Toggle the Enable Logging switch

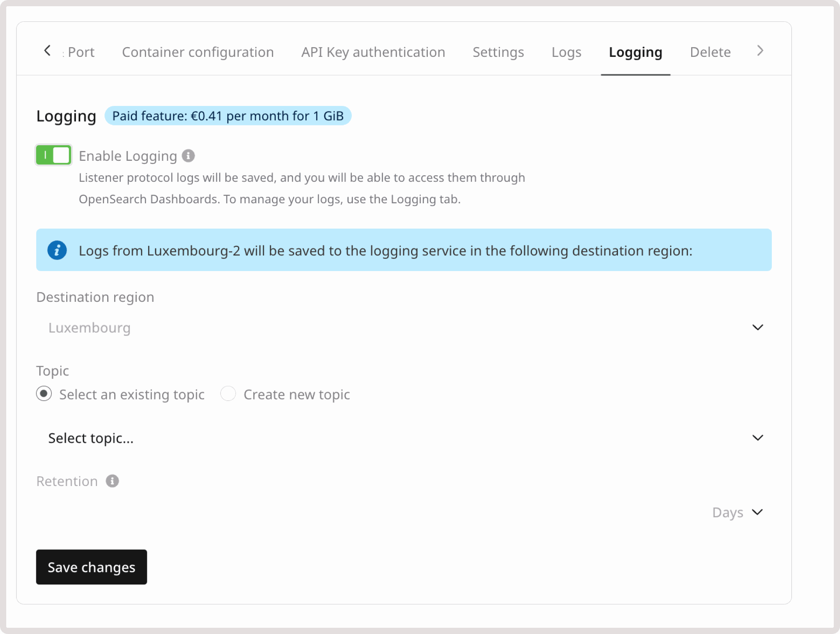(x=53, y=155)
